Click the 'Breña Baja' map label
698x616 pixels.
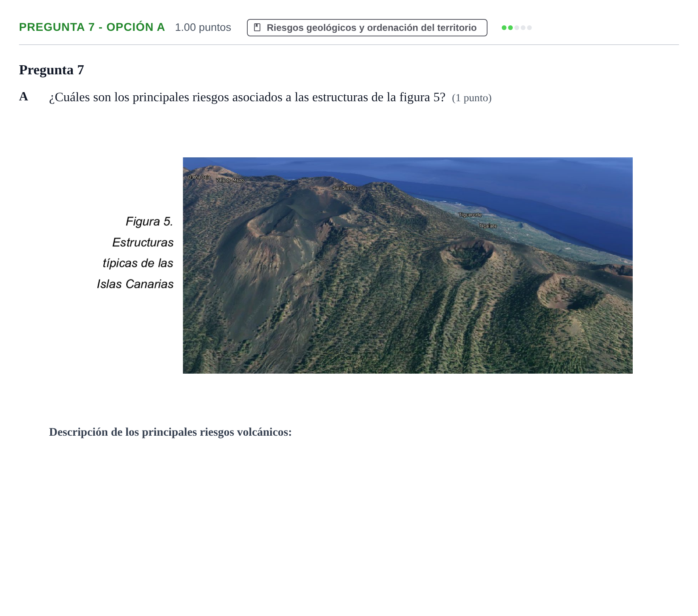pos(199,177)
